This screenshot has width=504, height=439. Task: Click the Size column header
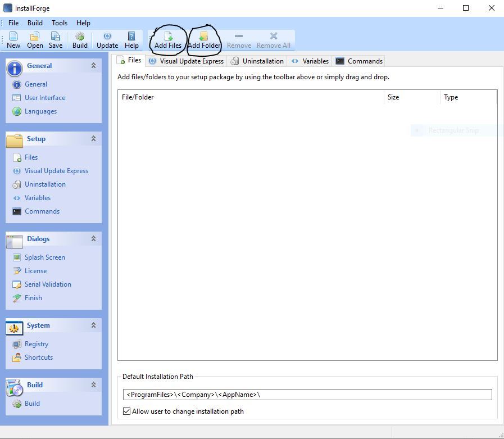coord(412,97)
